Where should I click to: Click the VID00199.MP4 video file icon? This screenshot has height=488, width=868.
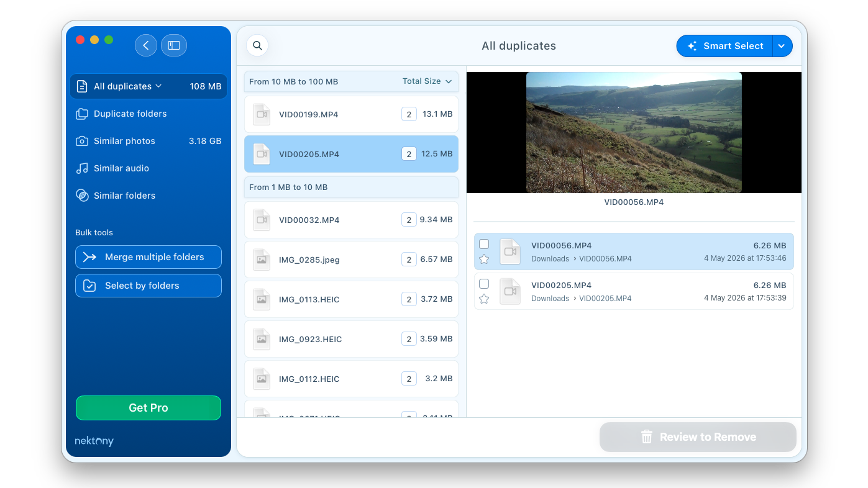(262, 114)
